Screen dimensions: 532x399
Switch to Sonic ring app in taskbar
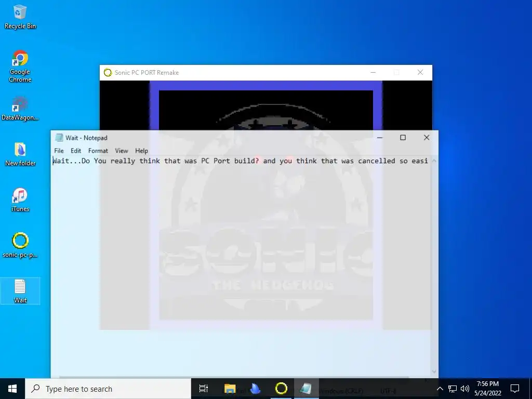[281, 389]
